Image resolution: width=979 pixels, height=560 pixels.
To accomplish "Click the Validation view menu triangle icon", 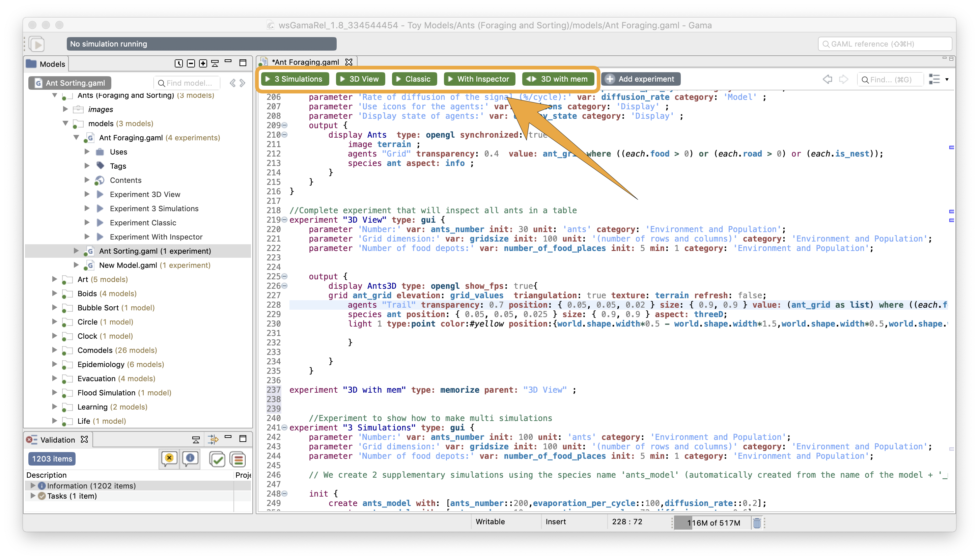I will pos(196,440).
